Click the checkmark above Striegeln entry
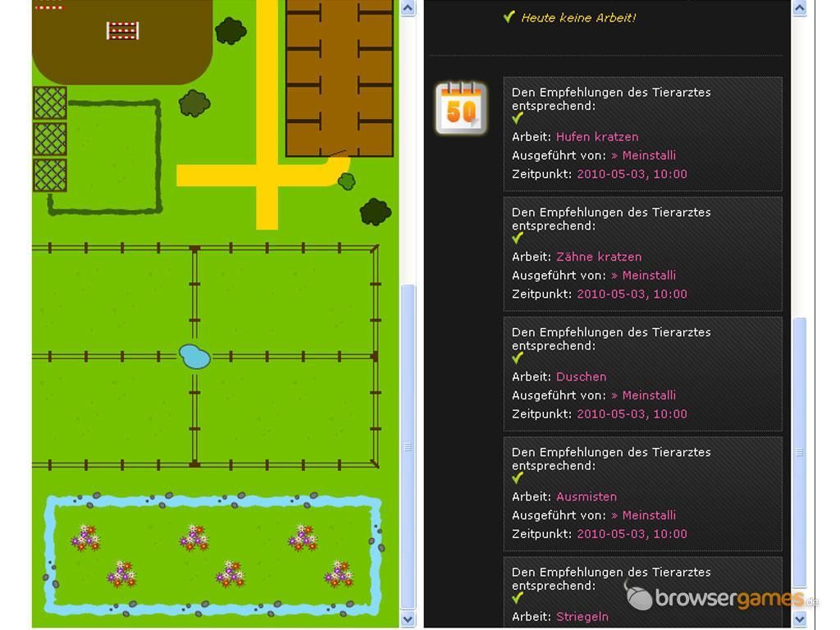 click(517, 598)
